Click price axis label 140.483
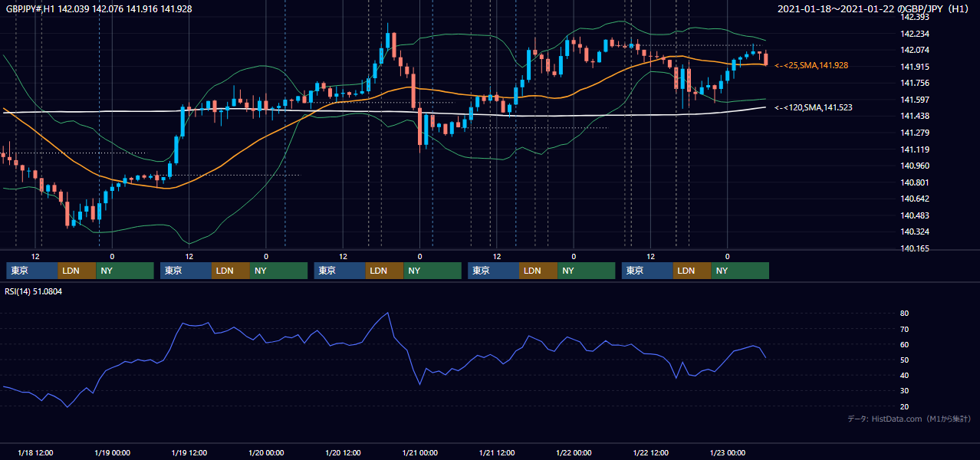 [915, 215]
